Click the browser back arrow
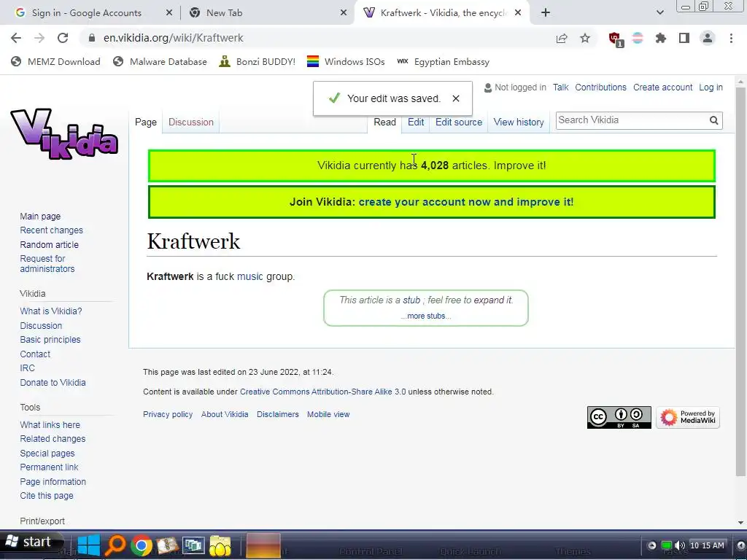747x560 pixels. click(x=16, y=38)
